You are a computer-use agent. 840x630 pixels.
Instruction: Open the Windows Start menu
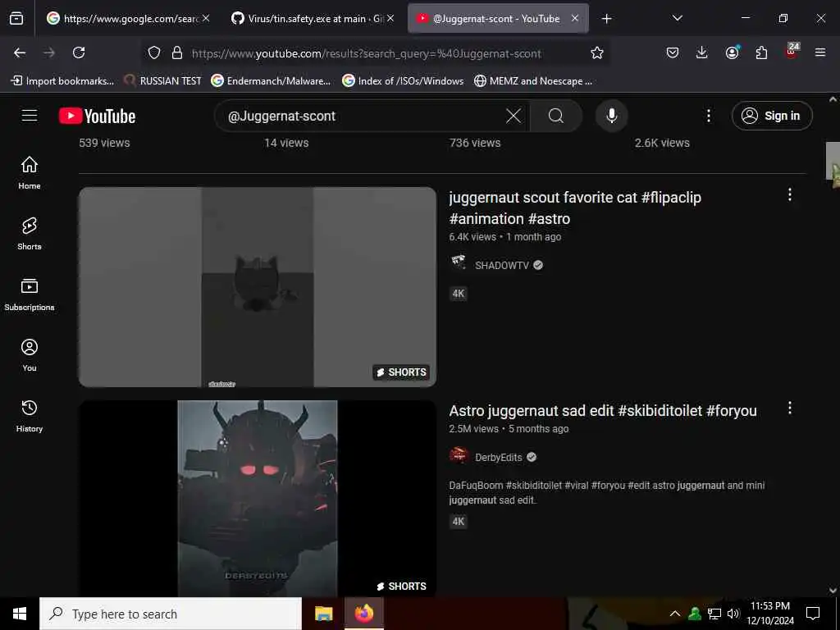tap(20, 614)
